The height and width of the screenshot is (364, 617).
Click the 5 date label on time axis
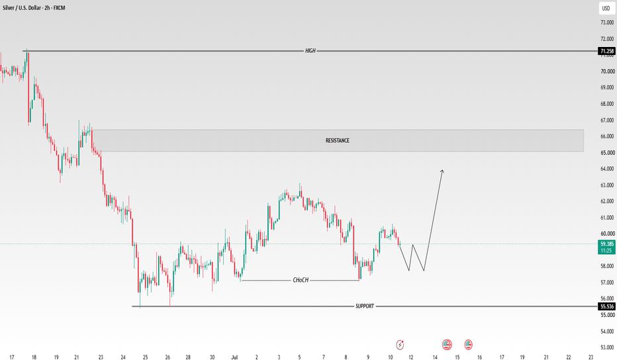click(x=299, y=357)
